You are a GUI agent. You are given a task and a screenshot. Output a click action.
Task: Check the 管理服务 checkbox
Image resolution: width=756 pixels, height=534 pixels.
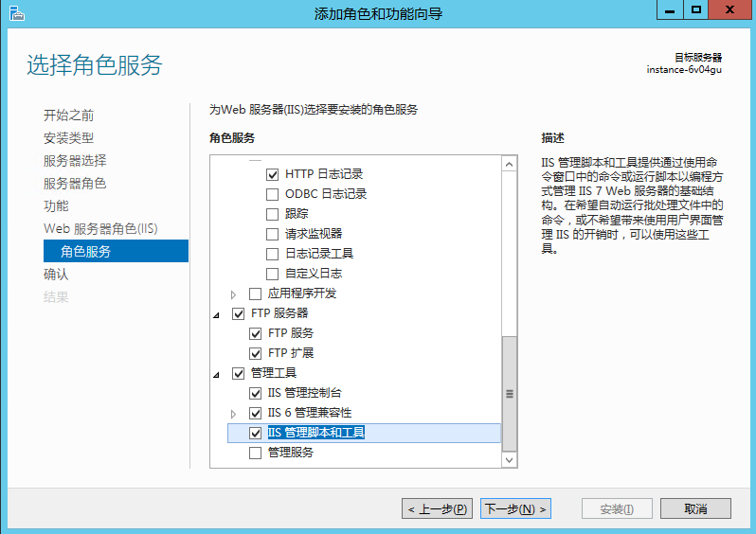[255, 453]
